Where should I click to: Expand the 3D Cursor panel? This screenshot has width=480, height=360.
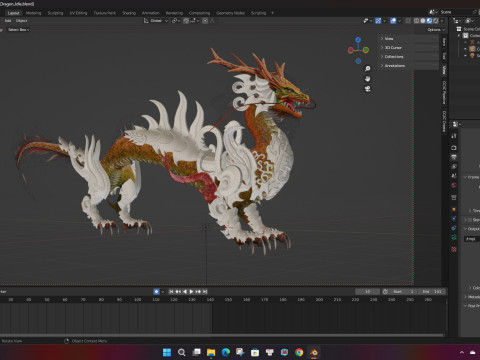point(393,48)
